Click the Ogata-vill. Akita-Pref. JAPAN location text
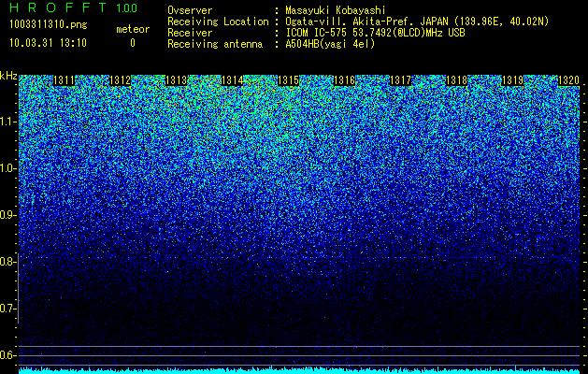The height and width of the screenshot is (374, 588). point(417,22)
